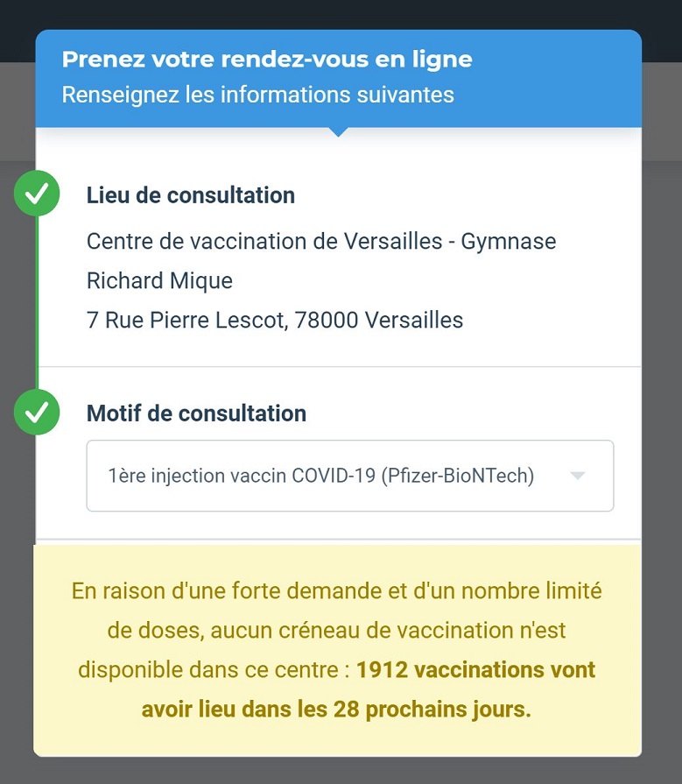
Task: Select the 1ère injection vaccin COVID-19 combo box
Action: click(349, 476)
